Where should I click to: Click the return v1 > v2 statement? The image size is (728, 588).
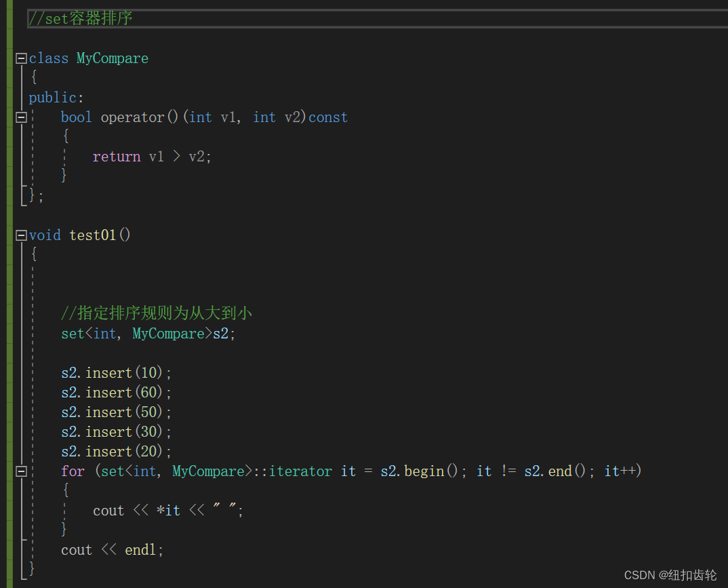click(x=152, y=157)
